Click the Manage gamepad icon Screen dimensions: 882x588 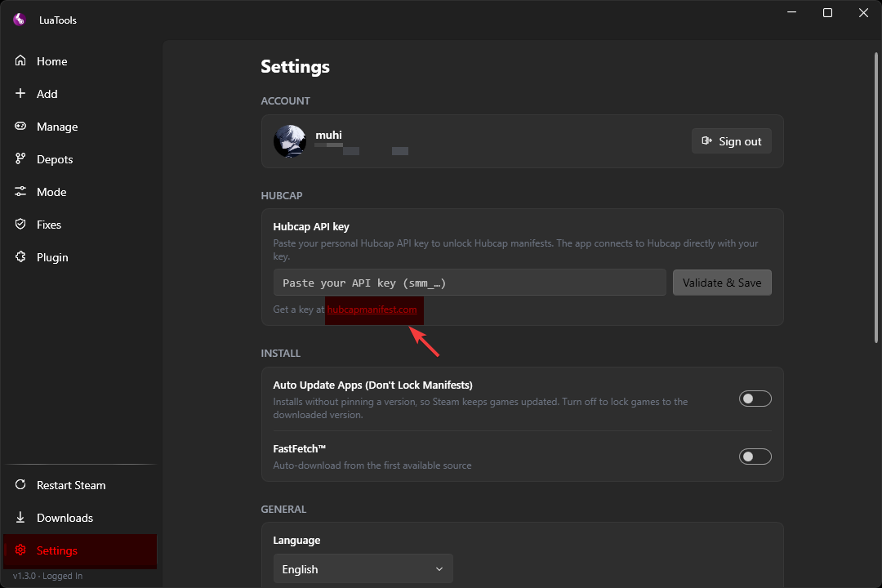click(x=20, y=126)
